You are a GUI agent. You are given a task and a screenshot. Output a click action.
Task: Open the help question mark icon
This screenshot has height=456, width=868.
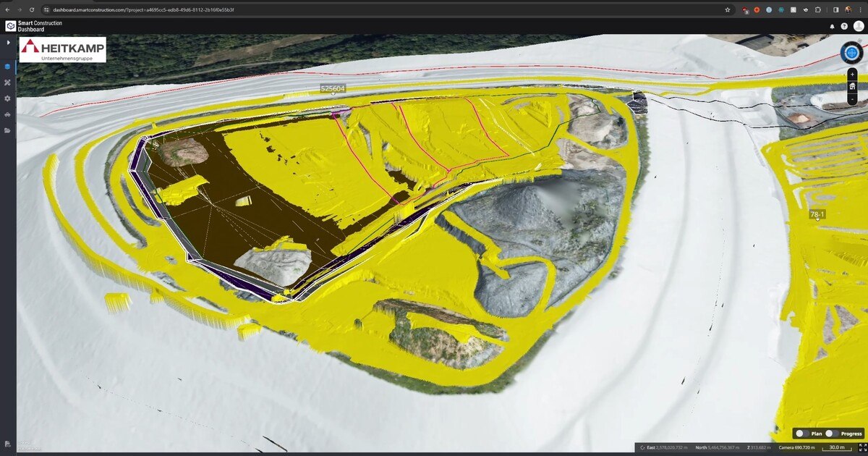(x=844, y=26)
